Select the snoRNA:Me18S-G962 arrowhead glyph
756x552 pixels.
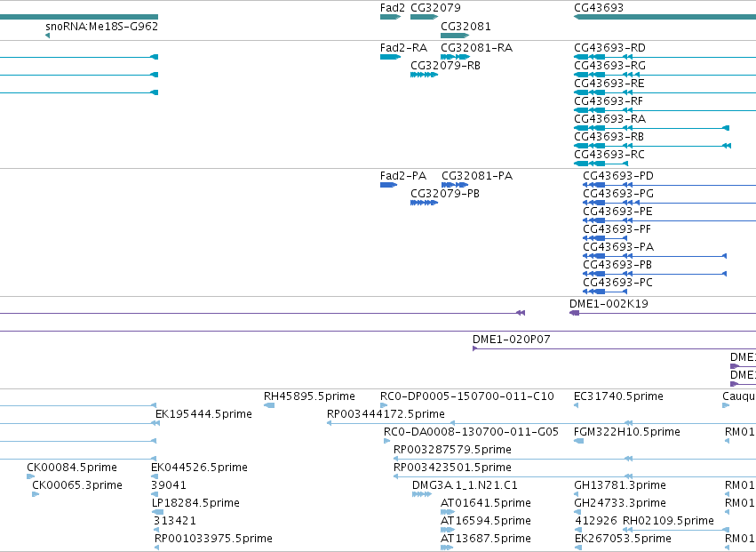point(47,36)
